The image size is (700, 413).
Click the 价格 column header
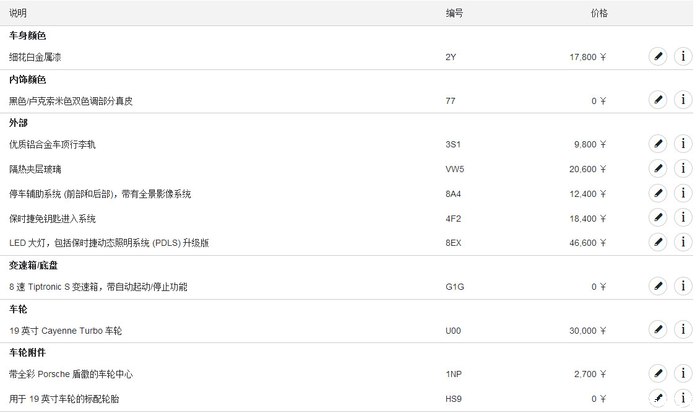[x=598, y=13]
